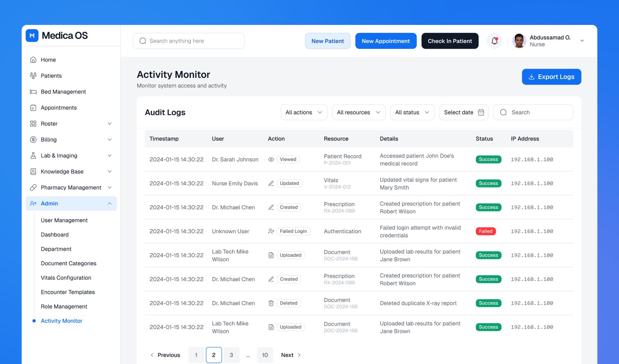619x364 pixels.
Task: Open Dashboard in Admin menu
Action: pyautogui.click(x=55, y=235)
